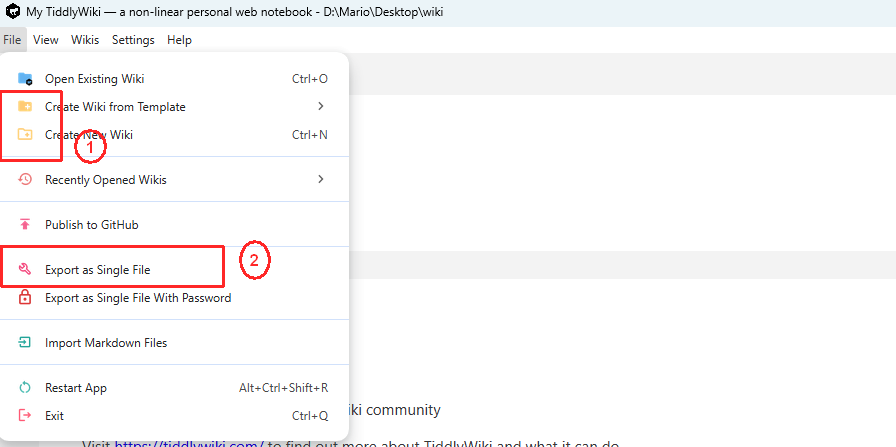Image resolution: width=896 pixels, height=447 pixels.
Task: Open the File menu
Action: coord(12,40)
